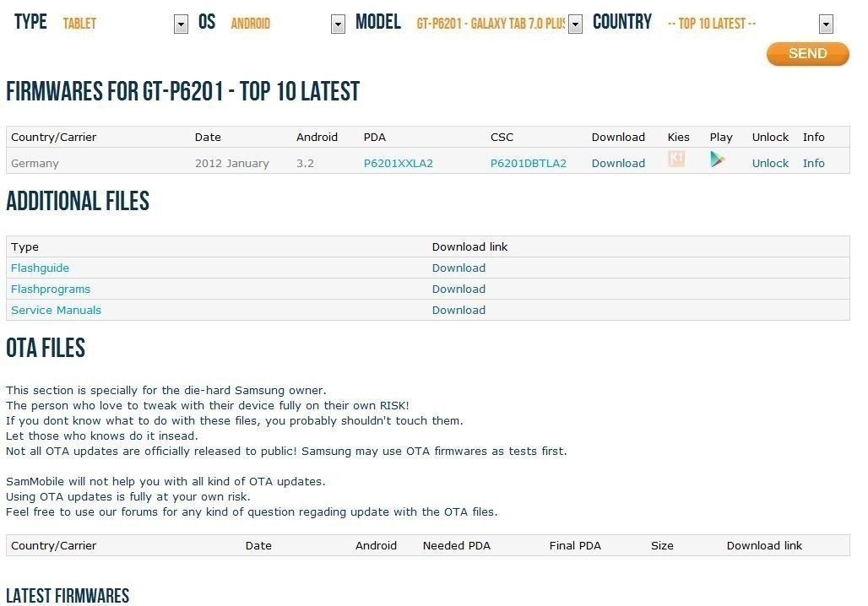Click the CSC column header
This screenshot has height=606, width=868.
(x=502, y=138)
